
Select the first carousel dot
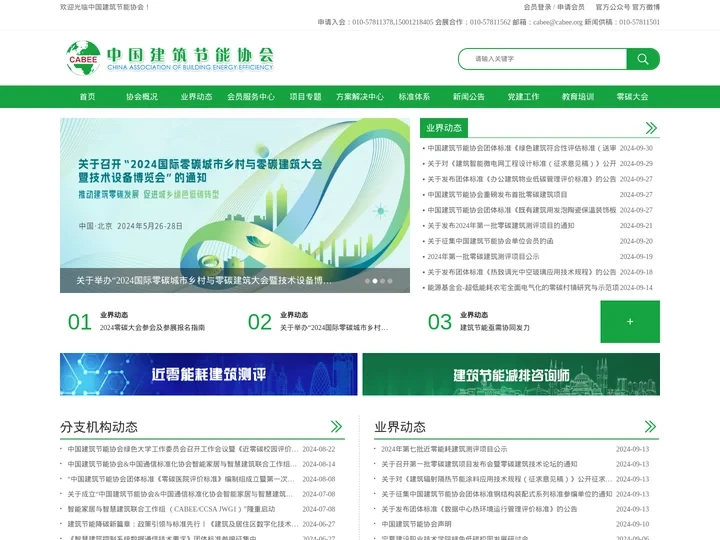[367, 281]
